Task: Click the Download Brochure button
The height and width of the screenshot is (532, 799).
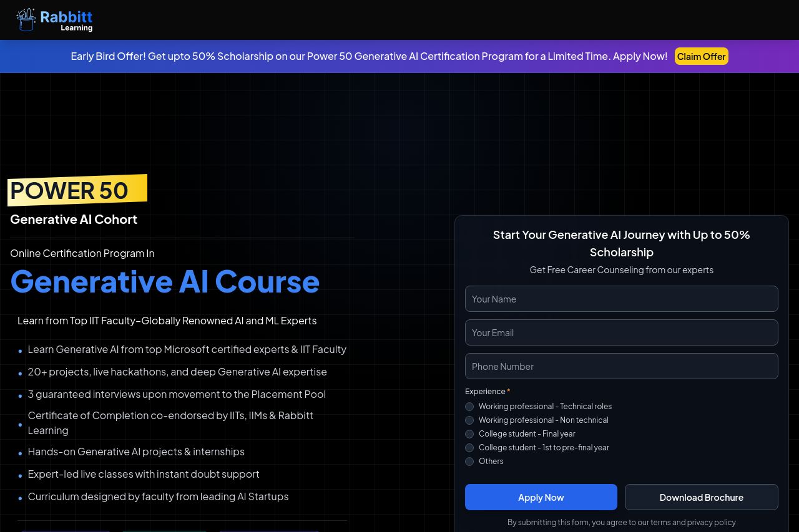Action: pyautogui.click(x=701, y=497)
